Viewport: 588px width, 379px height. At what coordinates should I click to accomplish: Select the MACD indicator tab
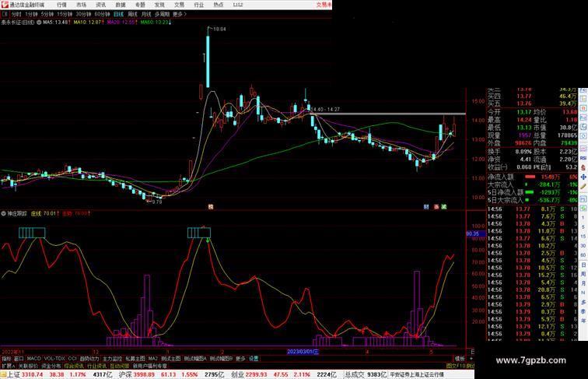point(33,359)
